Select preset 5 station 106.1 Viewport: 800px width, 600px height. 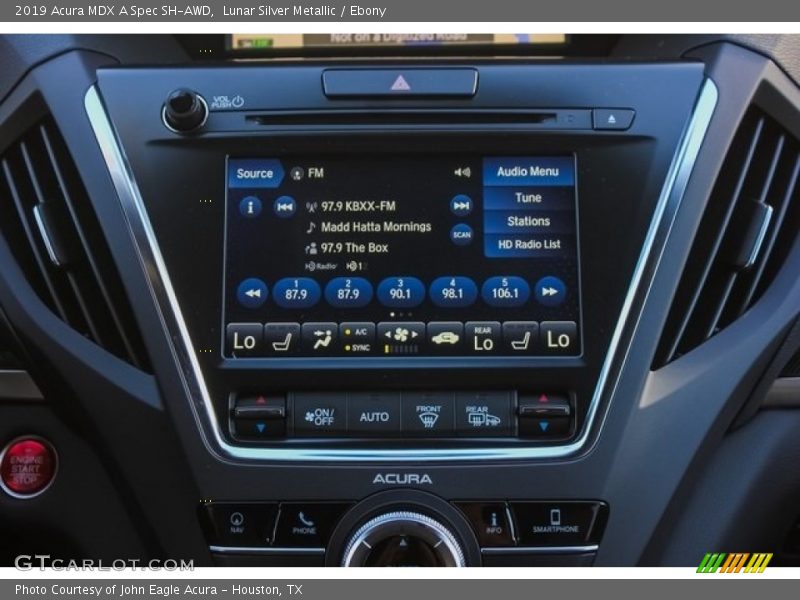click(x=505, y=291)
